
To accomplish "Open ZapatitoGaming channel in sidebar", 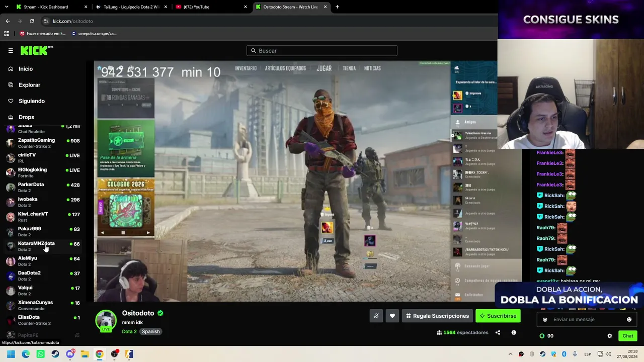I will point(43,143).
